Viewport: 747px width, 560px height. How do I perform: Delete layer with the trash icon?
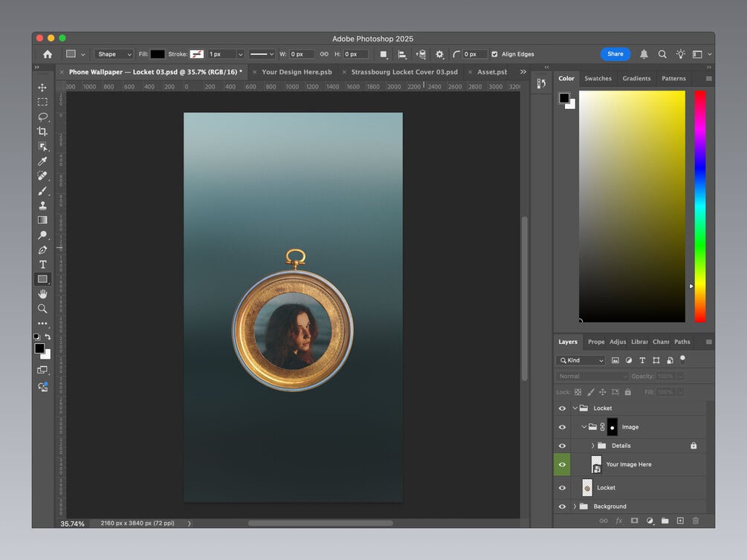[696, 521]
